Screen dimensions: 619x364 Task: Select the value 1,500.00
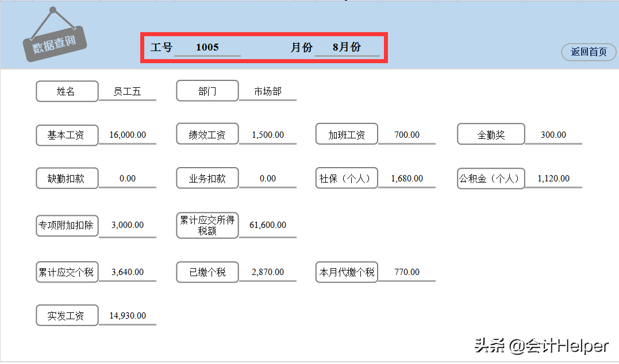[268, 135]
